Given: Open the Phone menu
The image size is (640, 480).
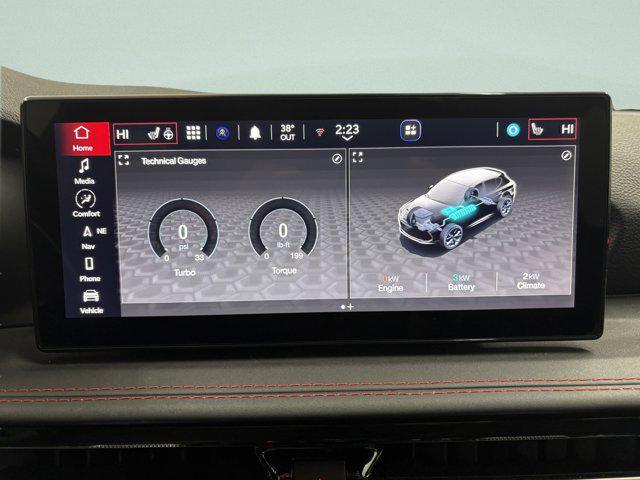Looking at the screenshot, I should coord(89,269).
